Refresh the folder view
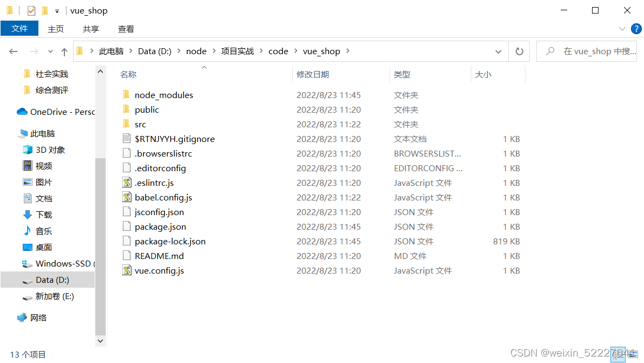 (x=518, y=51)
